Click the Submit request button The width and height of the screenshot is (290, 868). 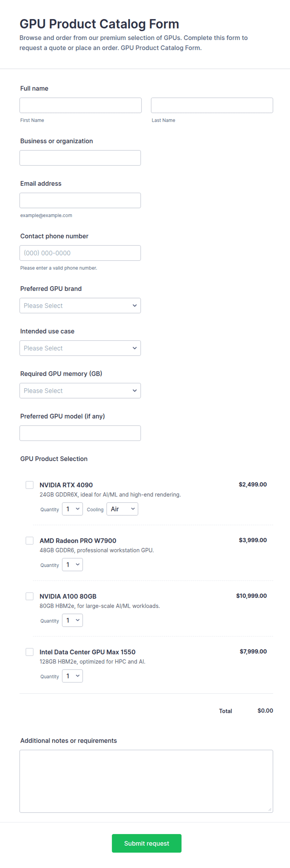click(x=147, y=843)
